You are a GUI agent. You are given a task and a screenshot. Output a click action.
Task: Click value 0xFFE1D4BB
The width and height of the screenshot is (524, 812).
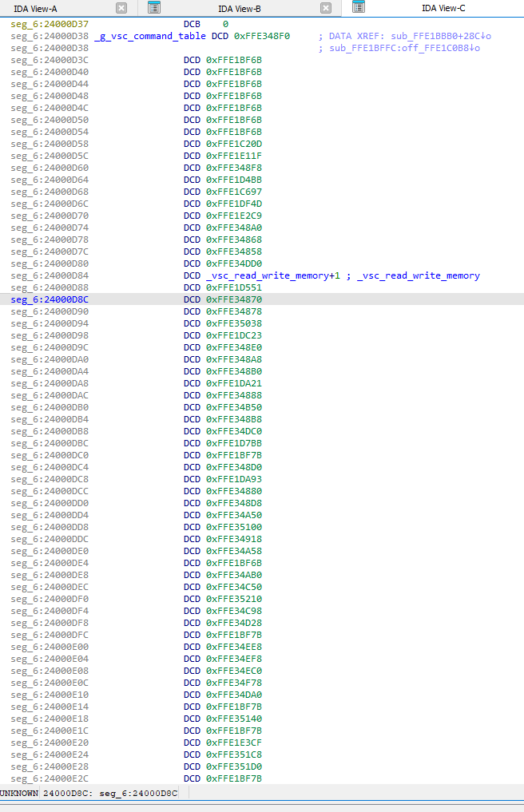click(234, 180)
